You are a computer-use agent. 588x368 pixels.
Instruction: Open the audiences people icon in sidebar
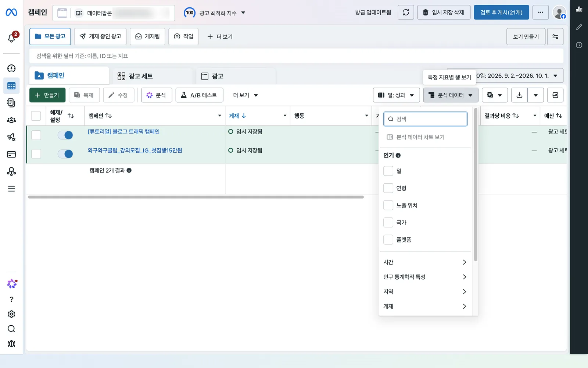(x=11, y=120)
